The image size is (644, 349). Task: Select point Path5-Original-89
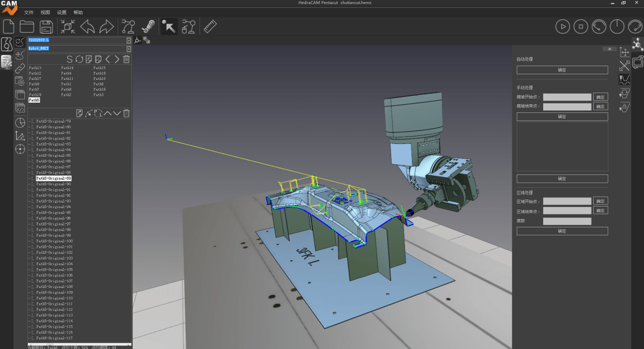53,178
